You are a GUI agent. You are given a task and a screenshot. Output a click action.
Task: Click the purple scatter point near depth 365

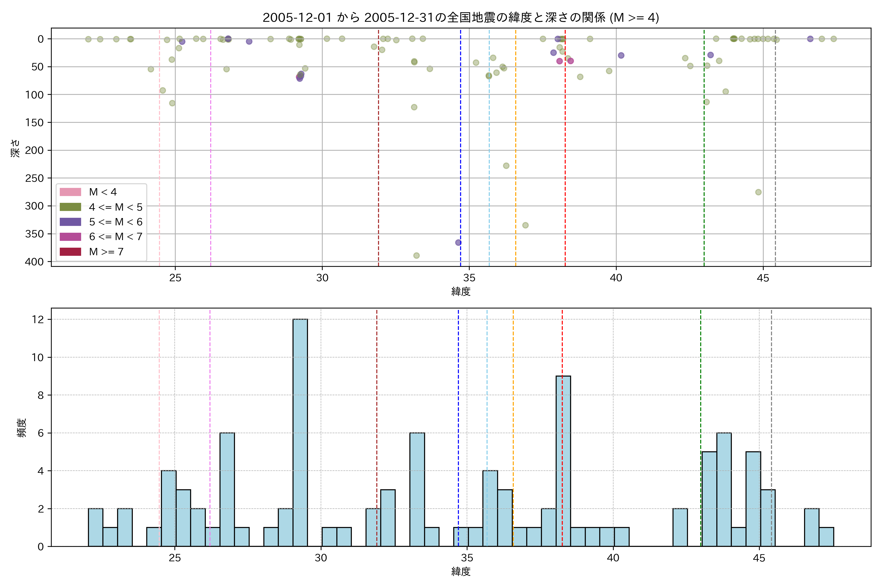pyautogui.click(x=458, y=243)
